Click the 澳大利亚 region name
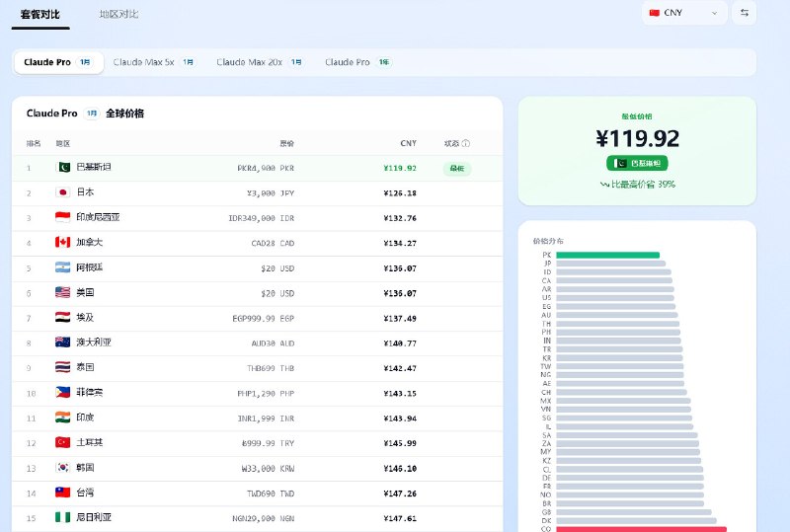The width and height of the screenshot is (790, 532). click(94, 342)
